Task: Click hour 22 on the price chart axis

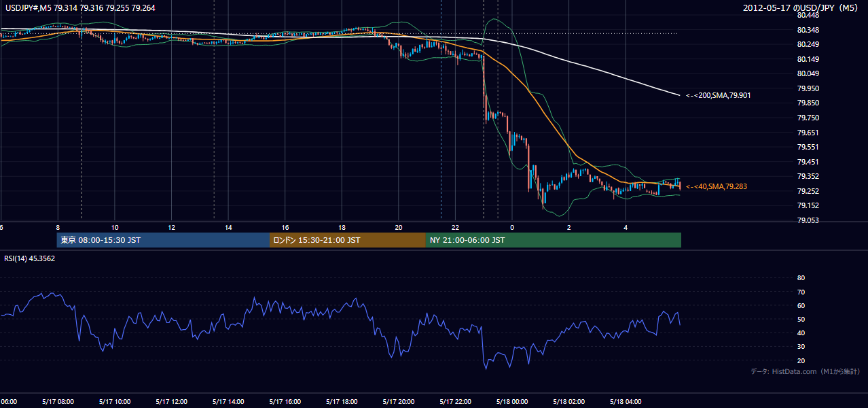Action: (455, 227)
